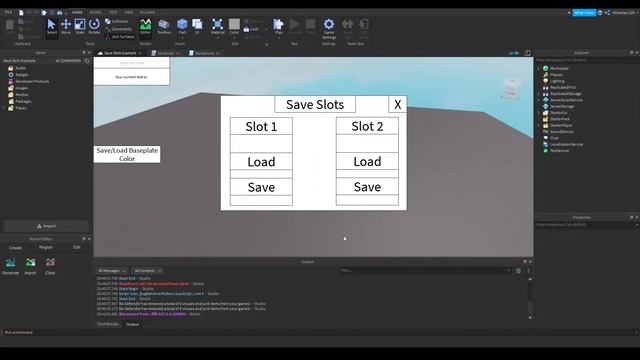Click Save under Slot 1
640x360 pixels.
point(261,187)
